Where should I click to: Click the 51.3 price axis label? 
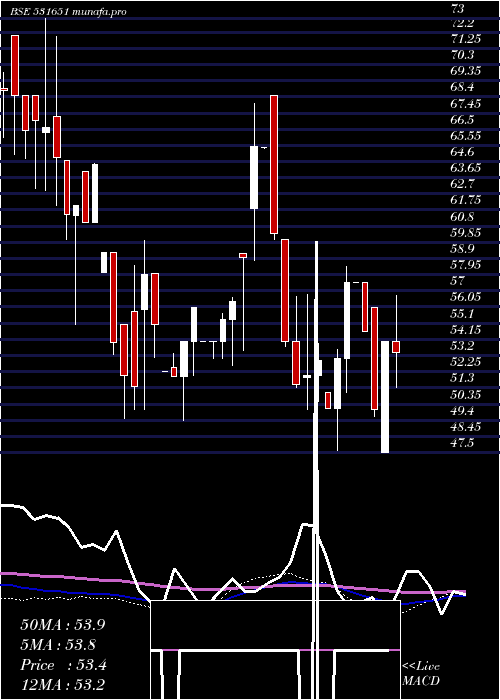click(x=462, y=378)
